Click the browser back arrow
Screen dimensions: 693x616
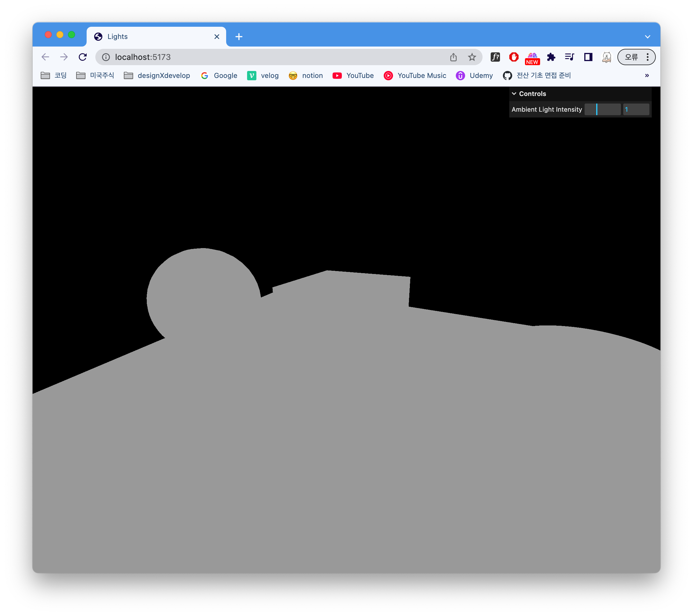click(45, 57)
